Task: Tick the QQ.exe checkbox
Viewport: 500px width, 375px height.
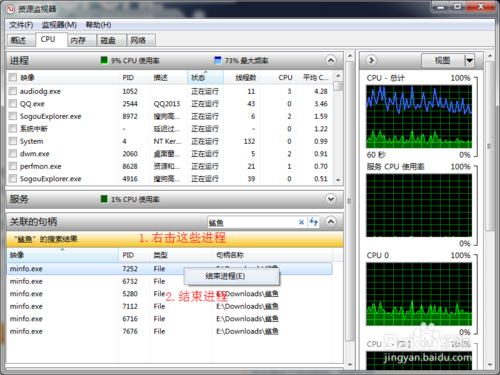Action: [13, 104]
